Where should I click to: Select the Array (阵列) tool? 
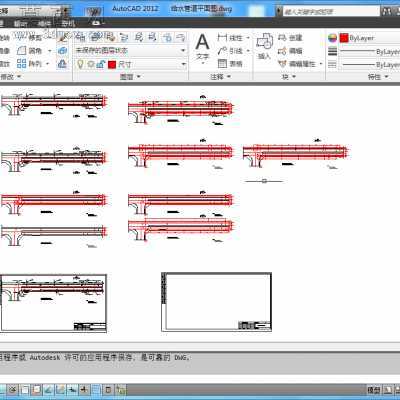point(30,63)
